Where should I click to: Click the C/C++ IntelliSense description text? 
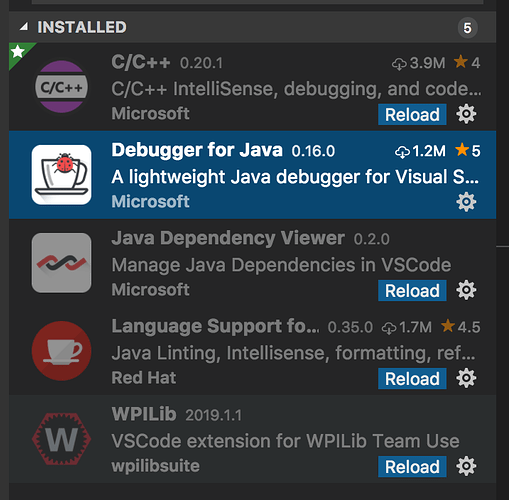pyautogui.click(x=296, y=89)
